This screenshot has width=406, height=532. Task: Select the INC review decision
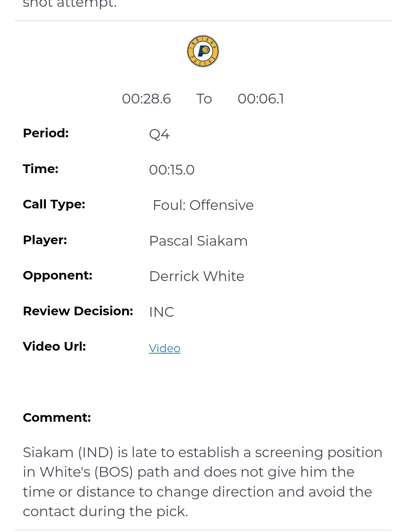162,312
